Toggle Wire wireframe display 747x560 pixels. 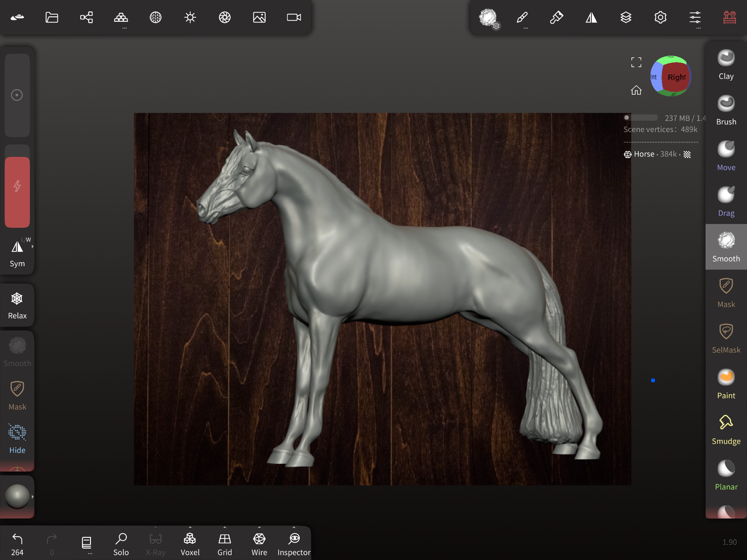click(x=259, y=544)
